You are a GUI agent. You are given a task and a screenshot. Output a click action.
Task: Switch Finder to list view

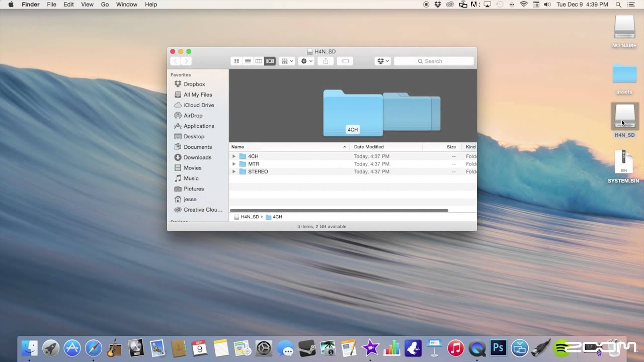click(x=248, y=61)
